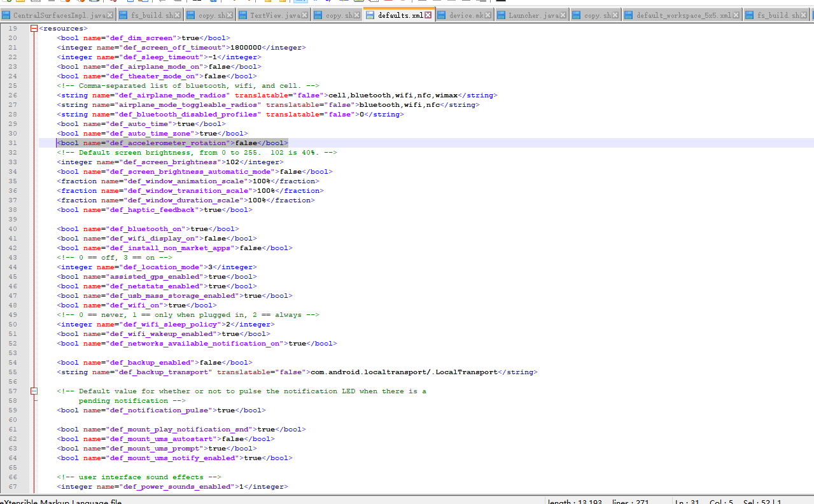Image resolution: width=814 pixels, height=504 pixels.
Task: Switch to the default_workspace_5x5.xml tab
Action: (x=684, y=15)
